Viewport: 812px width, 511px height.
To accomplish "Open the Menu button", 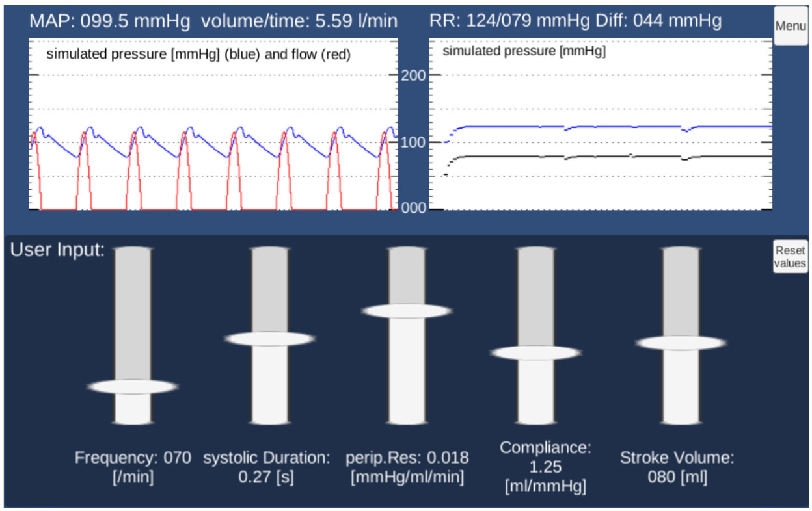I will click(790, 27).
